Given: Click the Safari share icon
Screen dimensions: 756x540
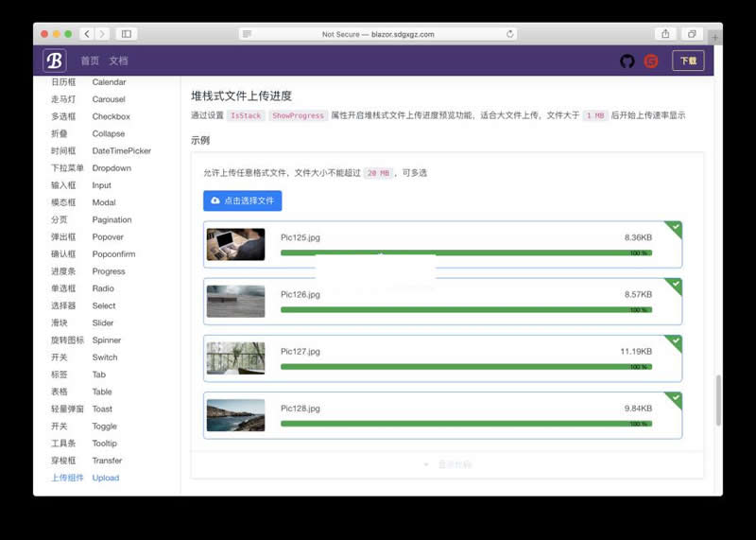Looking at the screenshot, I should 665,34.
